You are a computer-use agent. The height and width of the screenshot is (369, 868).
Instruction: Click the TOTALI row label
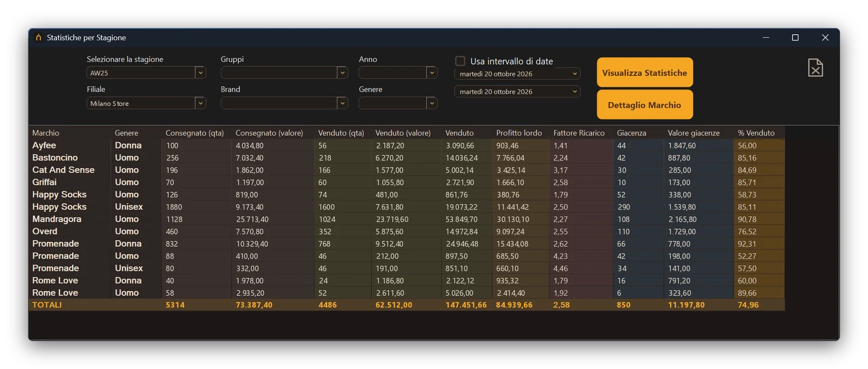pyautogui.click(x=47, y=305)
